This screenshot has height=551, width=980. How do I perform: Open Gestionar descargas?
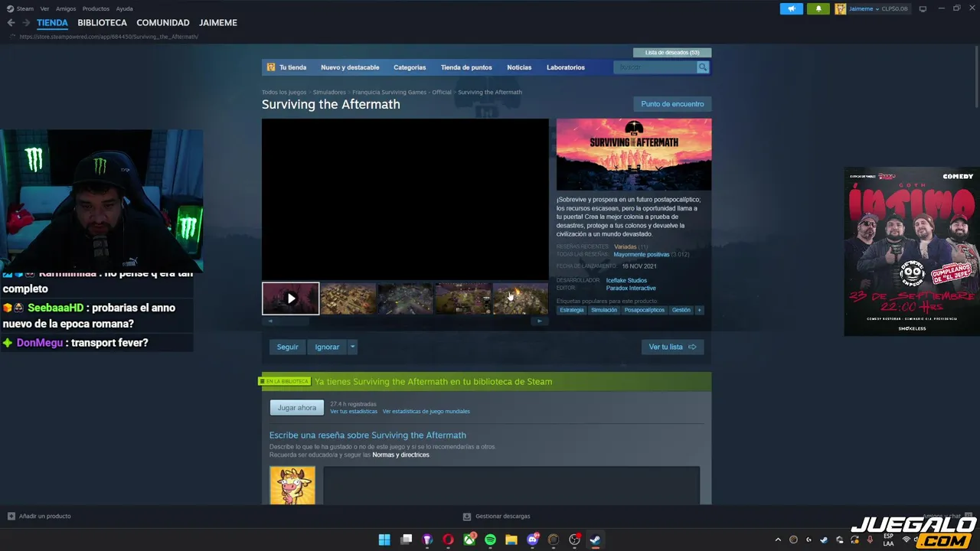[497, 517]
